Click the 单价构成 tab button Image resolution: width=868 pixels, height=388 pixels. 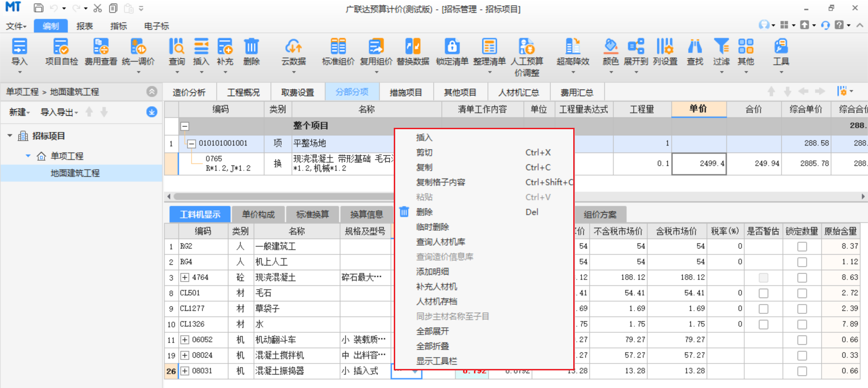pos(258,214)
